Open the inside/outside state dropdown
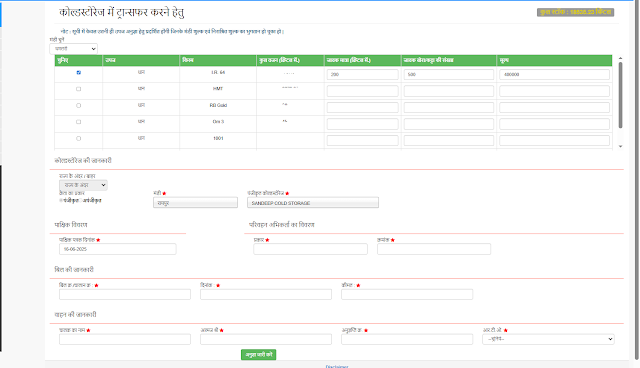The image size is (640, 368). (83, 185)
